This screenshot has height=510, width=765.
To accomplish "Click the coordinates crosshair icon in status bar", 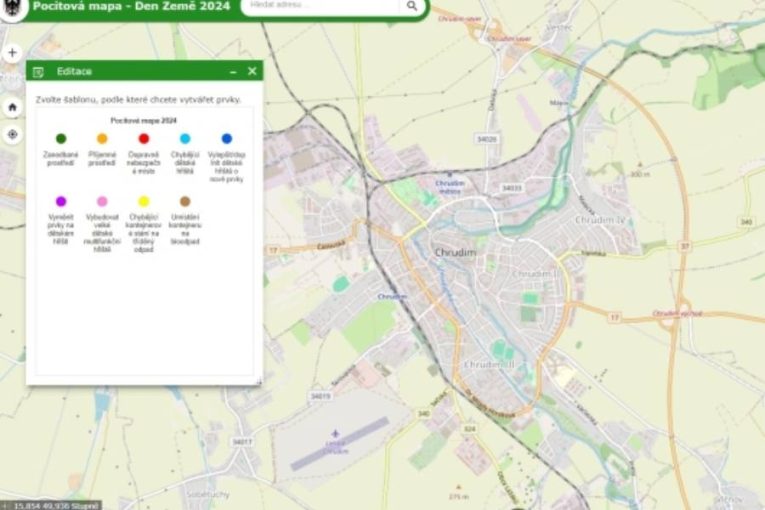I will [x=6, y=505].
